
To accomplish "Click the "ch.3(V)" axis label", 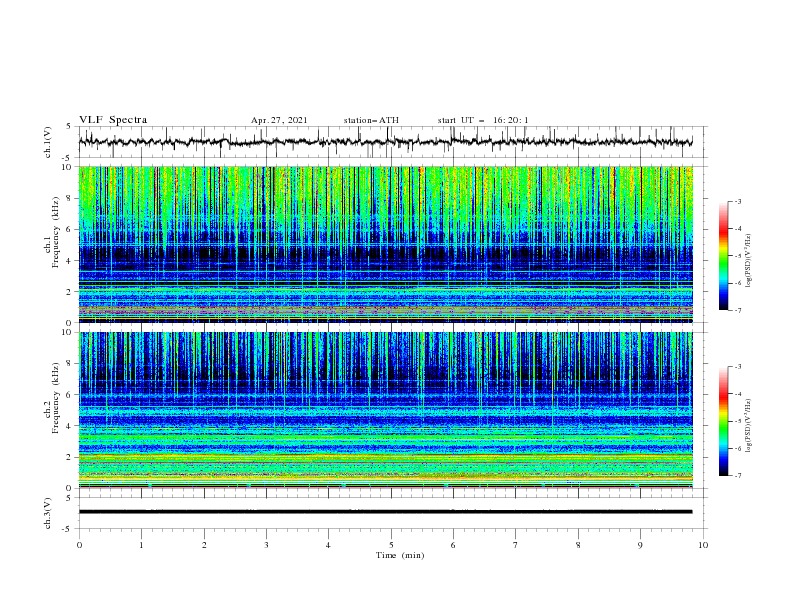I will click(48, 513).
